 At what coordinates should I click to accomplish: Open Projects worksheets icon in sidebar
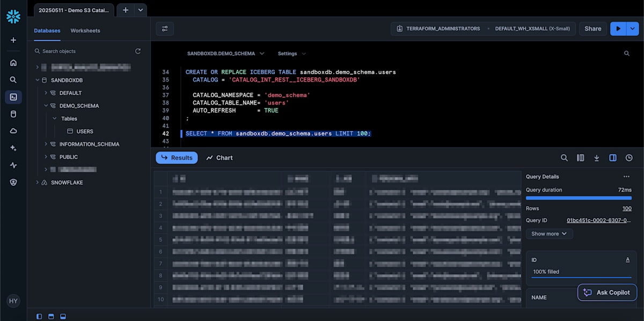click(x=13, y=97)
